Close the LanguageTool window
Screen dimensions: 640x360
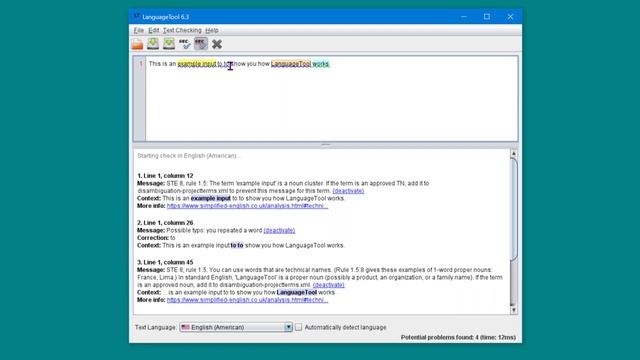(510, 17)
